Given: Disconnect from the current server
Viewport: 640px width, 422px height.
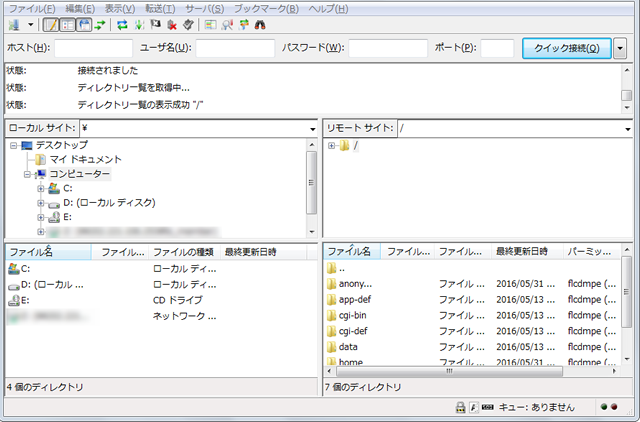Looking at the screenshot, I should coord(172,25).
